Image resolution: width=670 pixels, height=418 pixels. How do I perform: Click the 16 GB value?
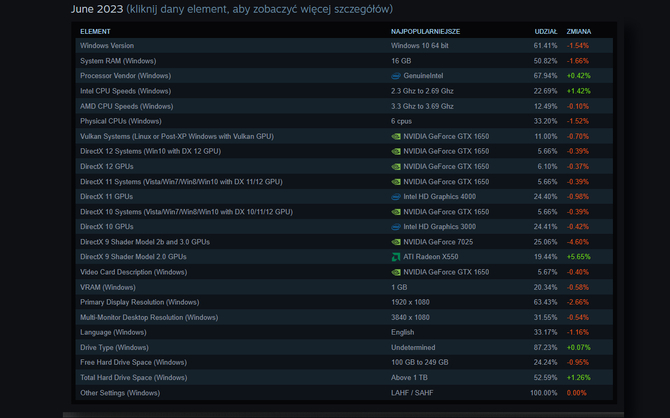401,61
